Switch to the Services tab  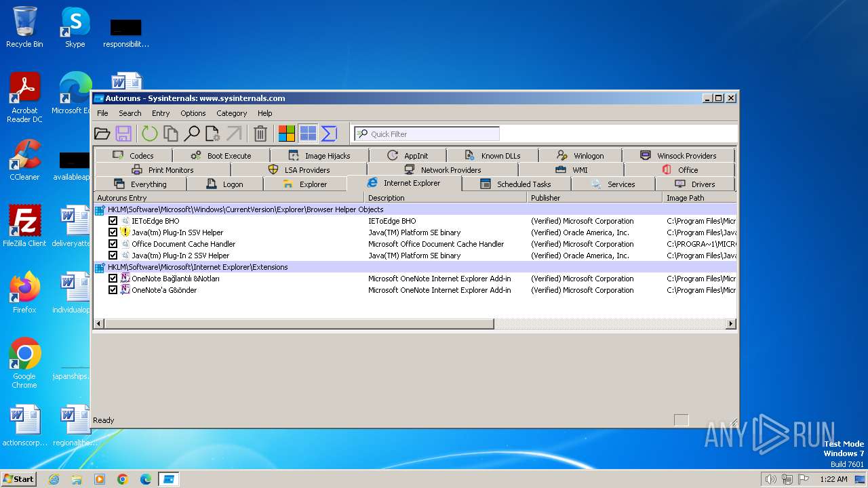click(x=613, y=184)
